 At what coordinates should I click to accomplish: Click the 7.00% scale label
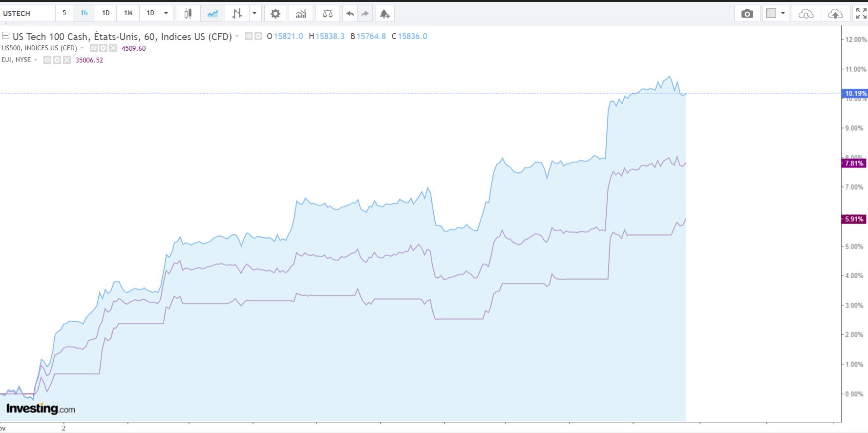tap(854, 187)
